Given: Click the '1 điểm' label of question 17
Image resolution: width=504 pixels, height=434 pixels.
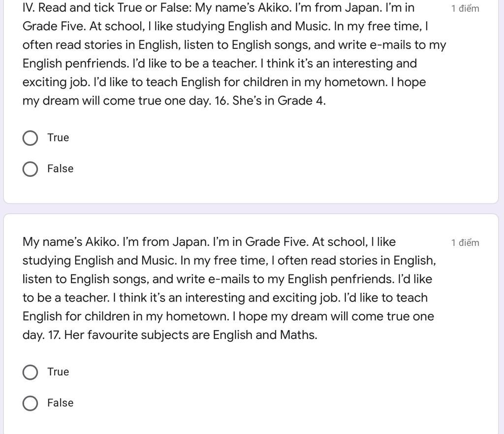Looking at the screenshot, I should point(465,242).
